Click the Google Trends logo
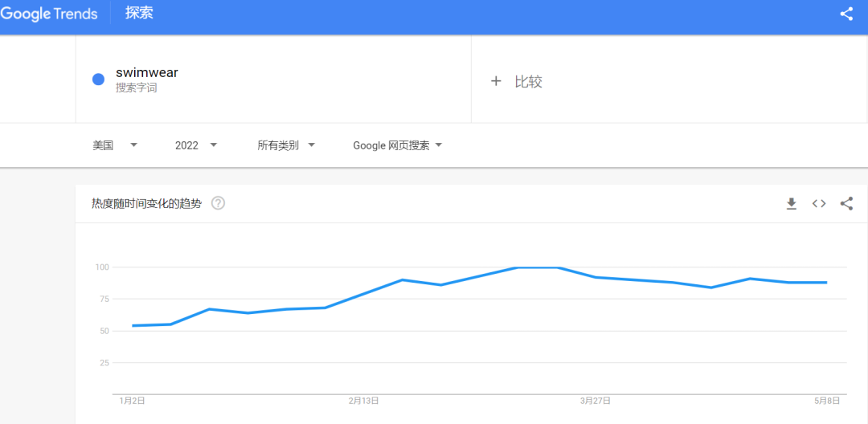The image size is (868, 424). (49, 14)
